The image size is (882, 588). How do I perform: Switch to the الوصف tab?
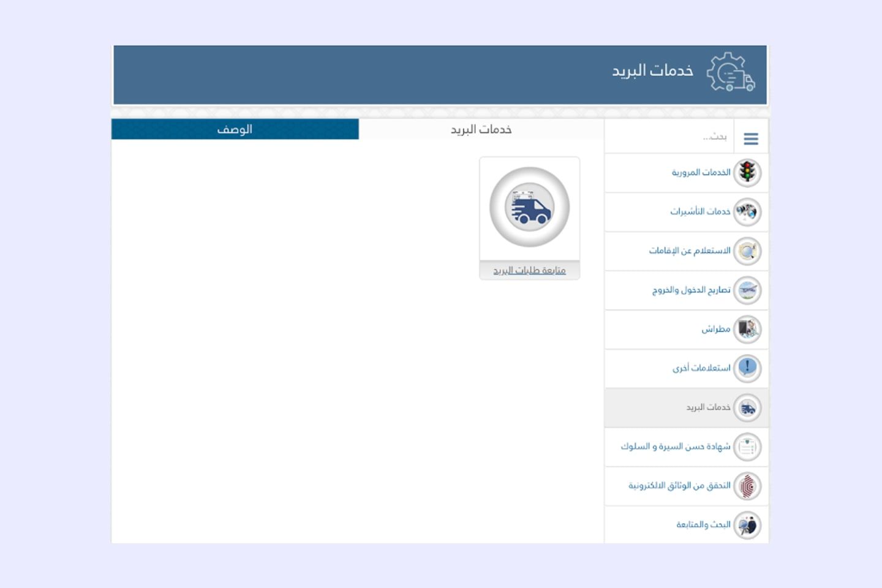tap(235, 129)
